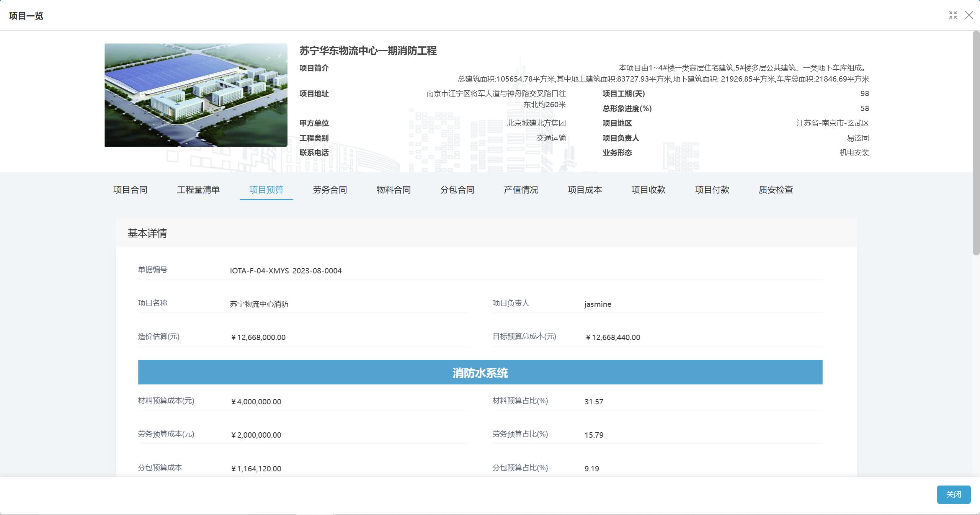This screenshot has width=980, height=515.
Task: Open the 项目合同 tab
Action: pos(130,190)
